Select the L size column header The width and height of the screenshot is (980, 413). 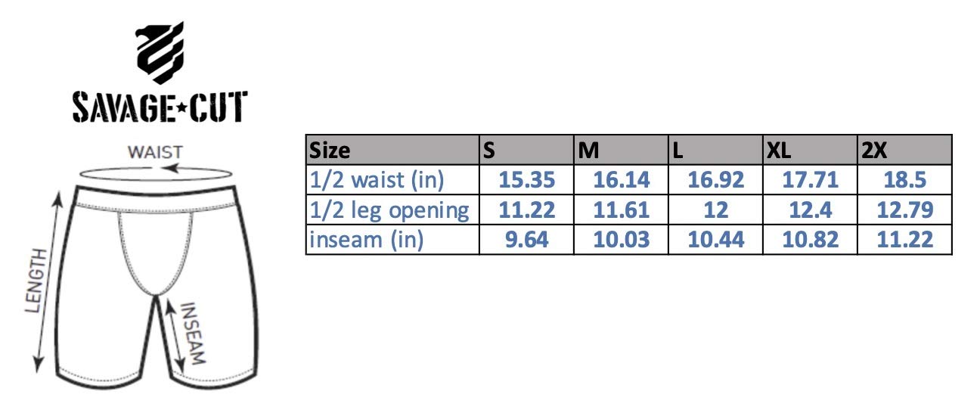point(715,150)
